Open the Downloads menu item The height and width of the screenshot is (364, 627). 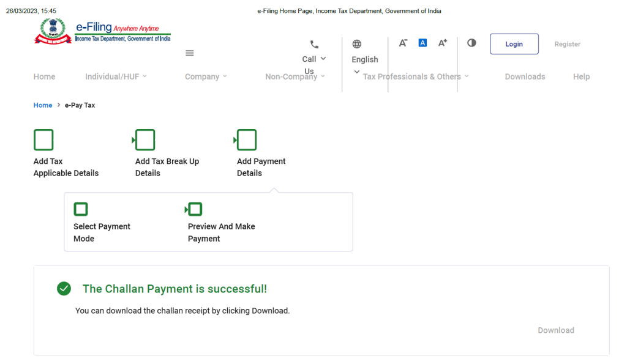[525, 76]
